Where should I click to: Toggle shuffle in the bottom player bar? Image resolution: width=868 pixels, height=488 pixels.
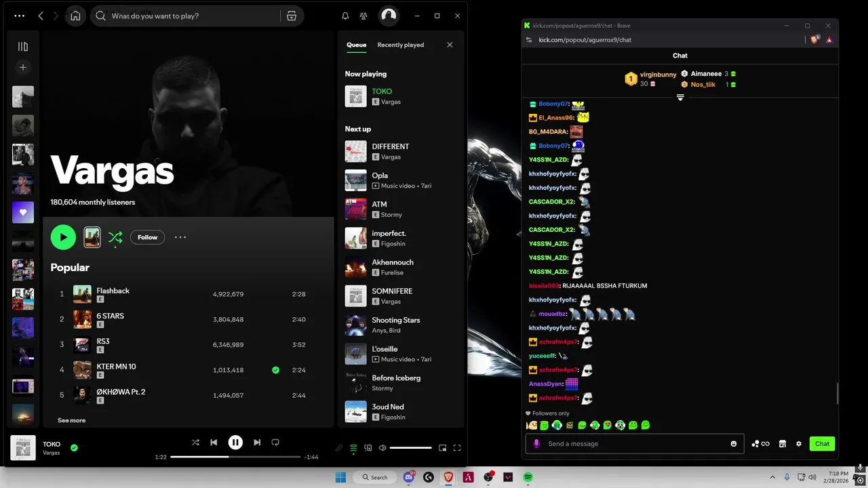coord(195,443)
